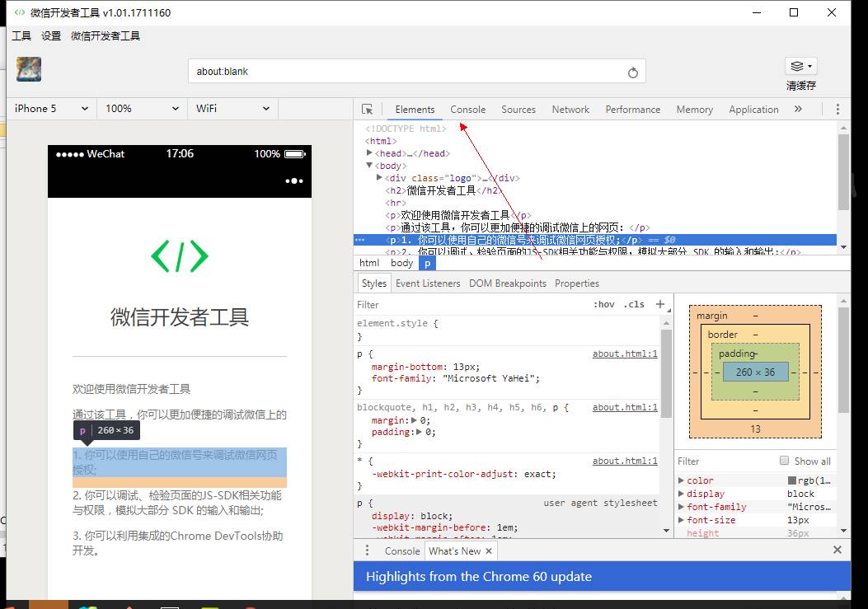Click the inspect element picker icon
The height and width of the screenshot is (609, 868).
[368, 110]
